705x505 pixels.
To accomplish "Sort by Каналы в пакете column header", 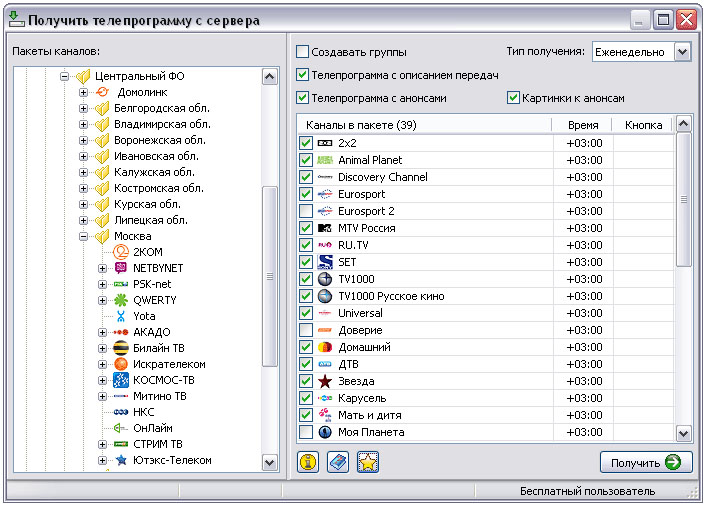I will coord(424,125).
